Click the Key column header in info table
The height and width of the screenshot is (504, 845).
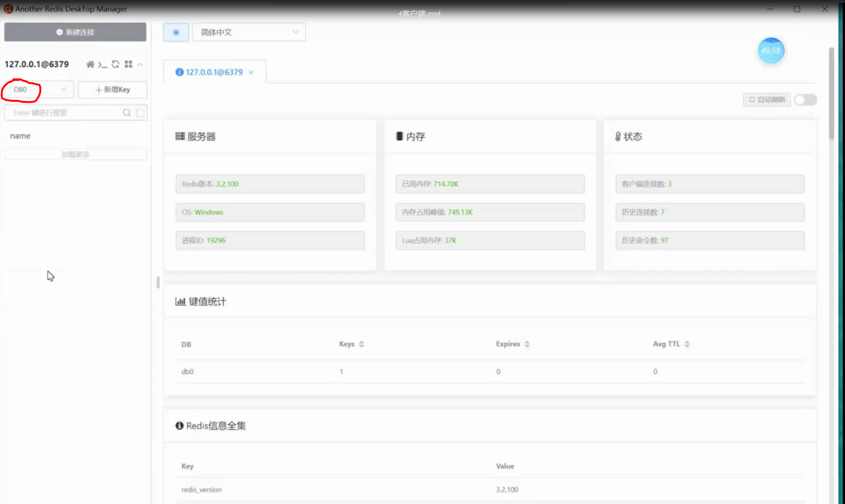tap(187, 466)
